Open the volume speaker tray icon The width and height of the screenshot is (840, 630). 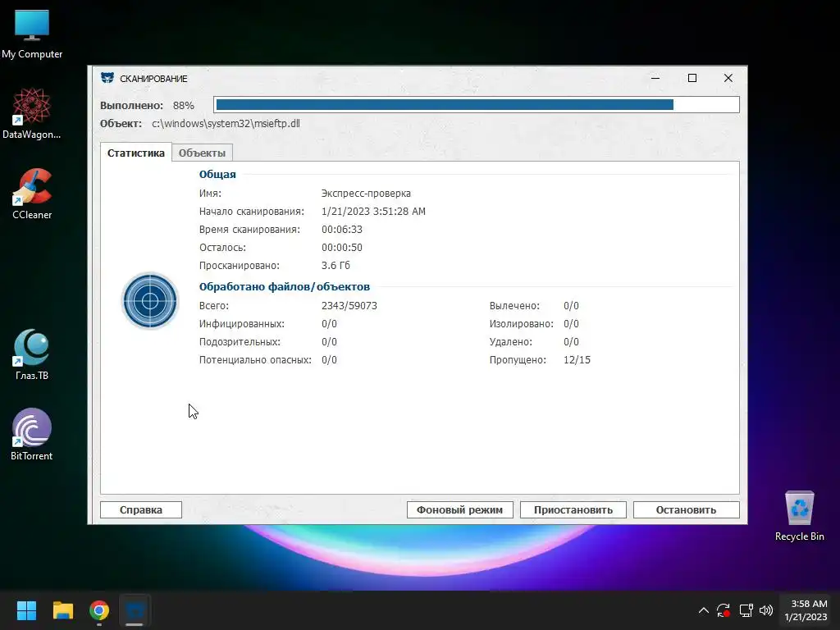(766, 610)
